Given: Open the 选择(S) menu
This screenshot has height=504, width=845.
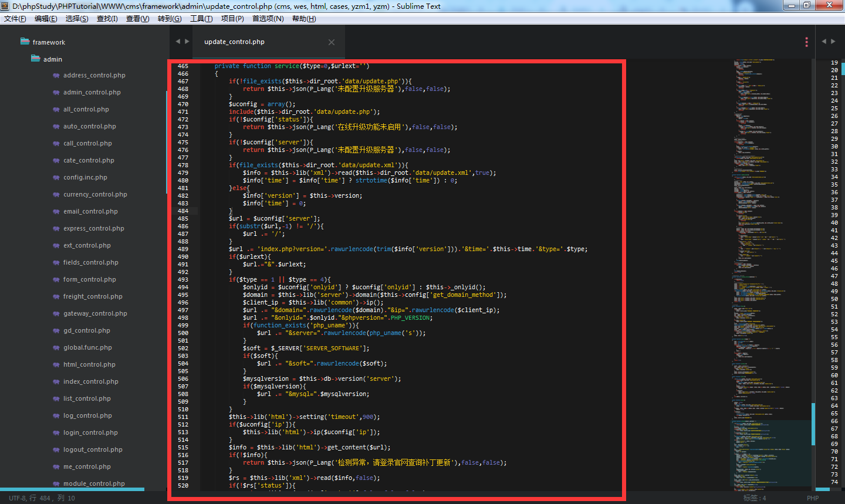Looking at the screenshot, I should [x=77, y=19].
